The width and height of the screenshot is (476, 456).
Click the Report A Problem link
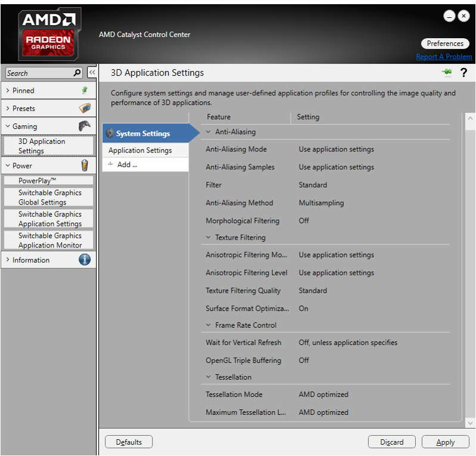[x=444, y=57]
